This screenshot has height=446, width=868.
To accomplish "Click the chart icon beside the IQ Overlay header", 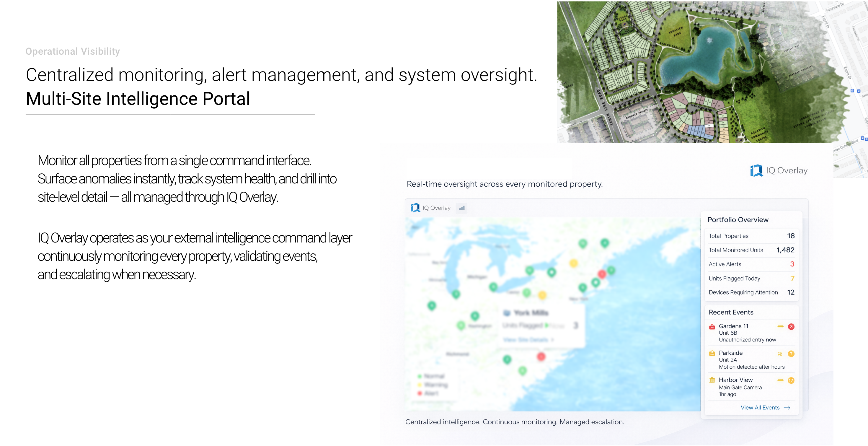I will 462,208.
